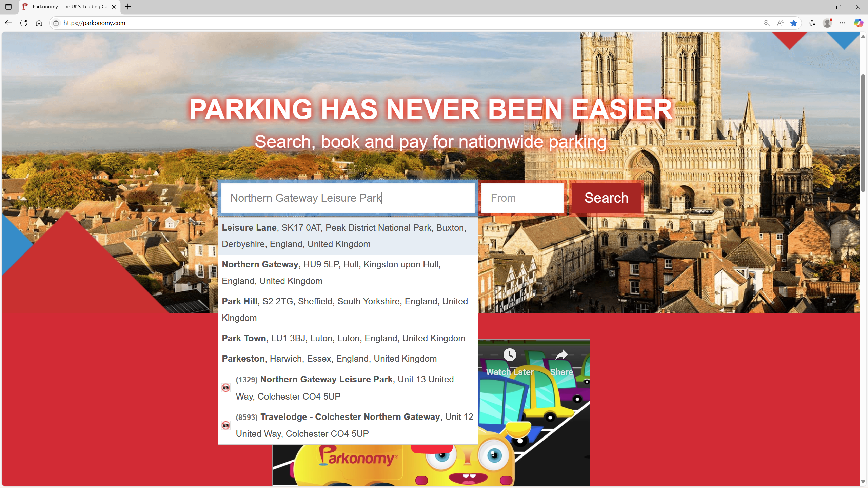
Task: Select (1329) Northern Gateway Leisure Park result
Action: click(x=348, y=388)
